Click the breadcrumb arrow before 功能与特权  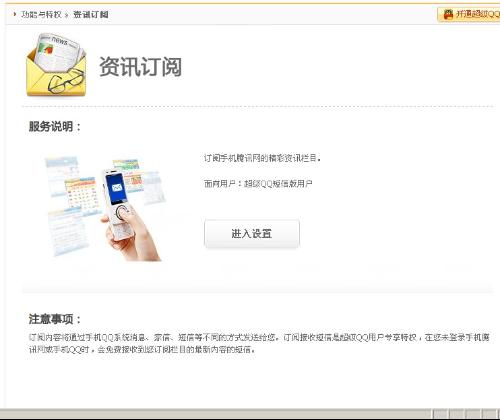pos(15,14)
